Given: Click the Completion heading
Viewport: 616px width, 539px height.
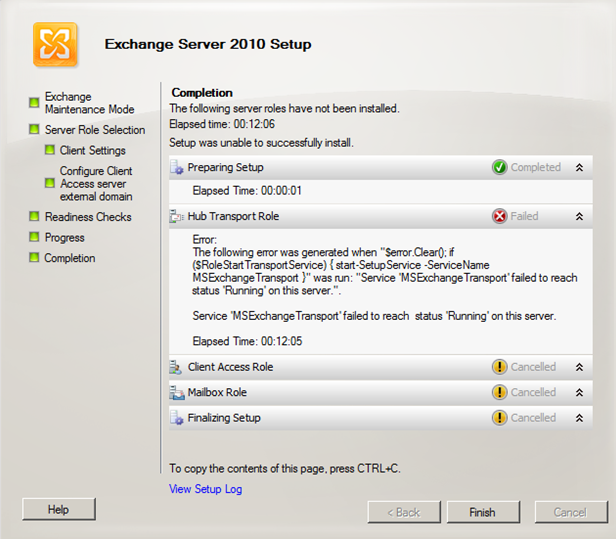Looking at the screenshot, I should coord(202,93).
